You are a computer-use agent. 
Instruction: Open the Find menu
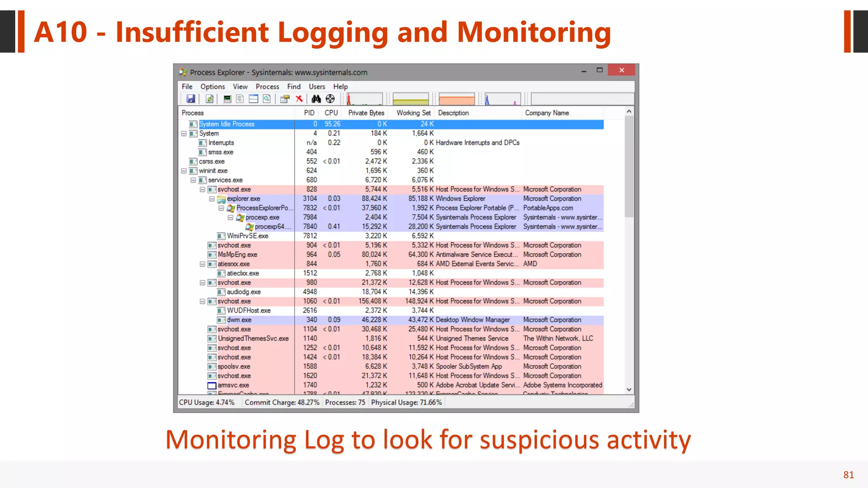click(294, 86)
